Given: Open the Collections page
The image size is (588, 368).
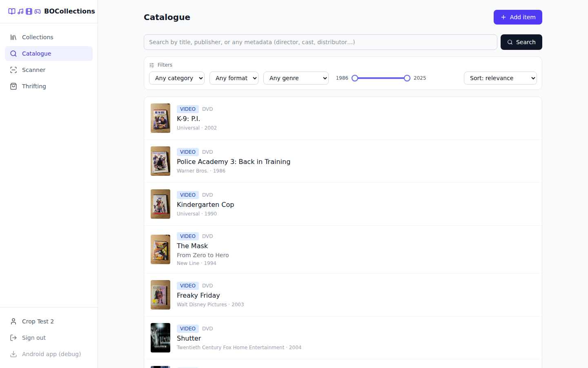Looking at the screenshot, I should pyautogui.click(x=49, y=37).
